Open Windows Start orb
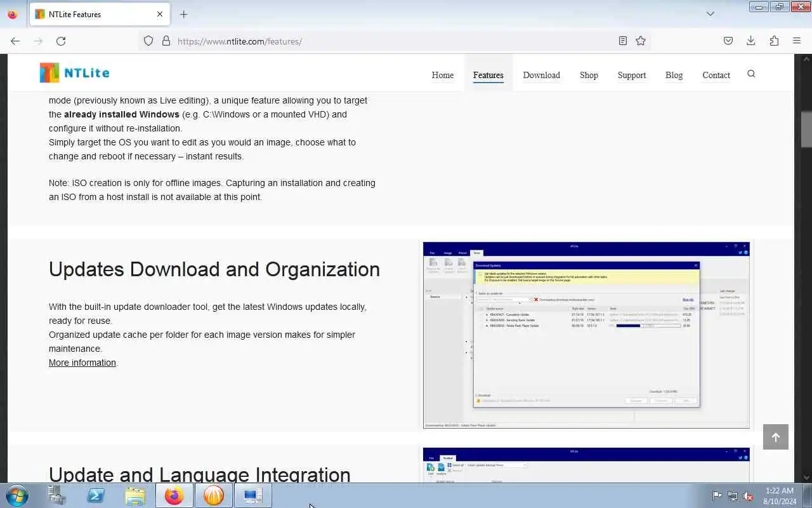 point(16,495)
